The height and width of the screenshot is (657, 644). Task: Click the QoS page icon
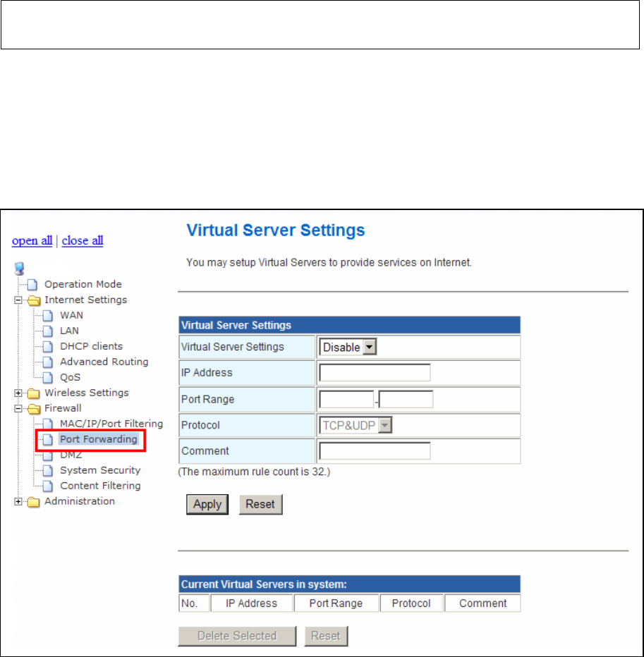click(x=48, y=378)
